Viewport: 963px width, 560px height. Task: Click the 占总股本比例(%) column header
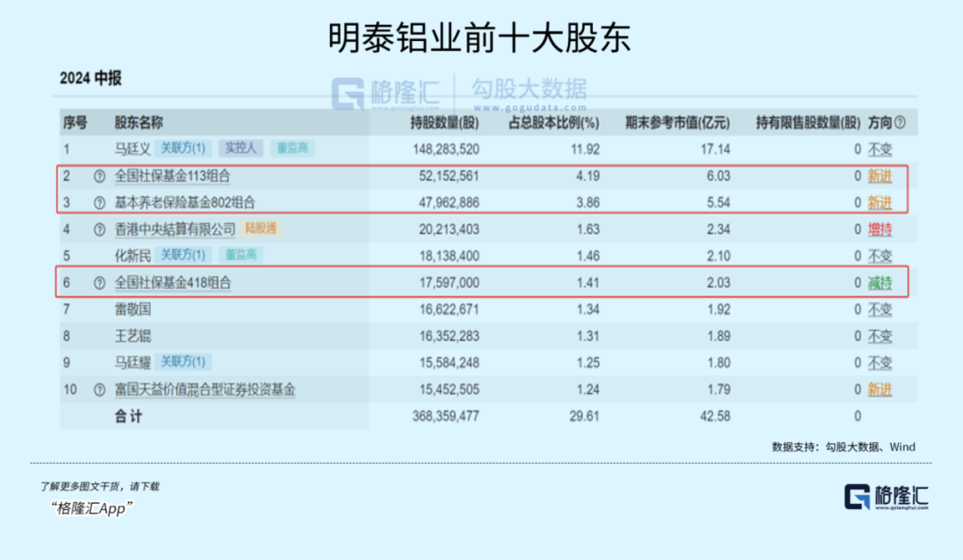click(x=554, y=123)
